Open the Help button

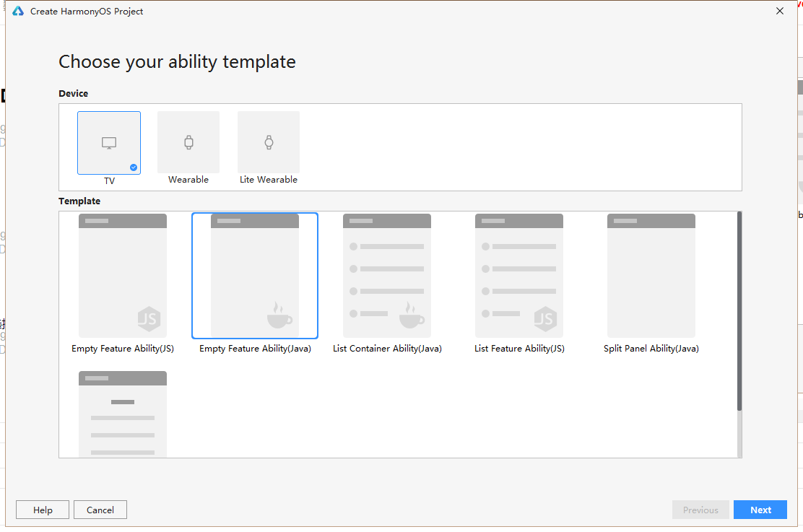[x=43, y=510]
